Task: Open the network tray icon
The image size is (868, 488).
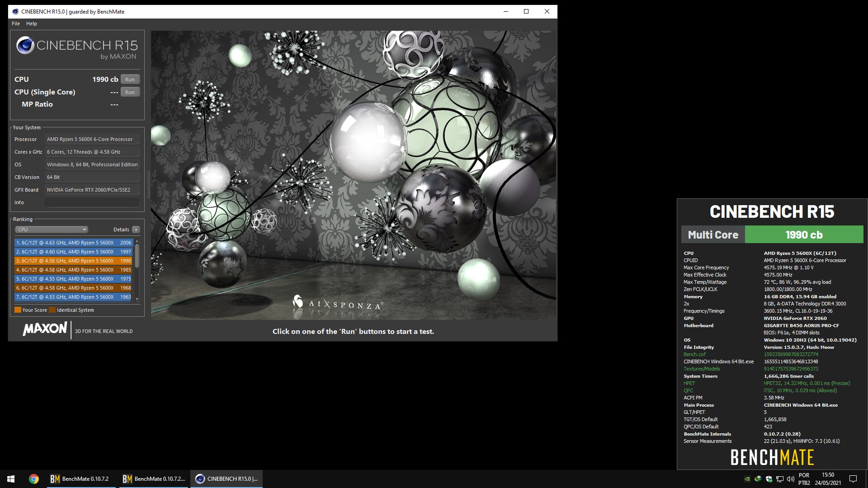Action: click(x=780, y=479)
